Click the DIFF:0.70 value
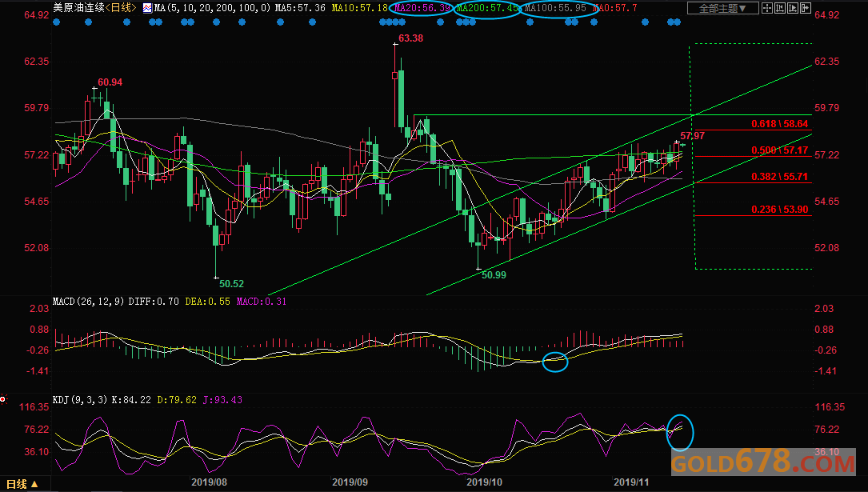The image size is (868, 492). (154, 302)
